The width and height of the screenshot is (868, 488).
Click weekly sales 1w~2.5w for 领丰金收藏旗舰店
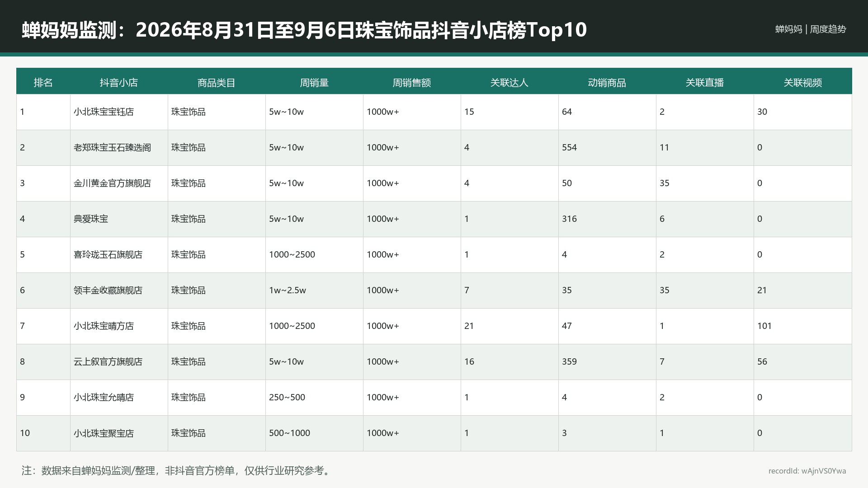288,290
